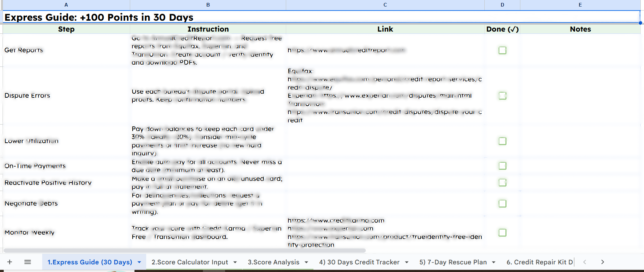644x272 pixels.
Task: Toggle the On-Time Payments checkbox
Action: 502,166
